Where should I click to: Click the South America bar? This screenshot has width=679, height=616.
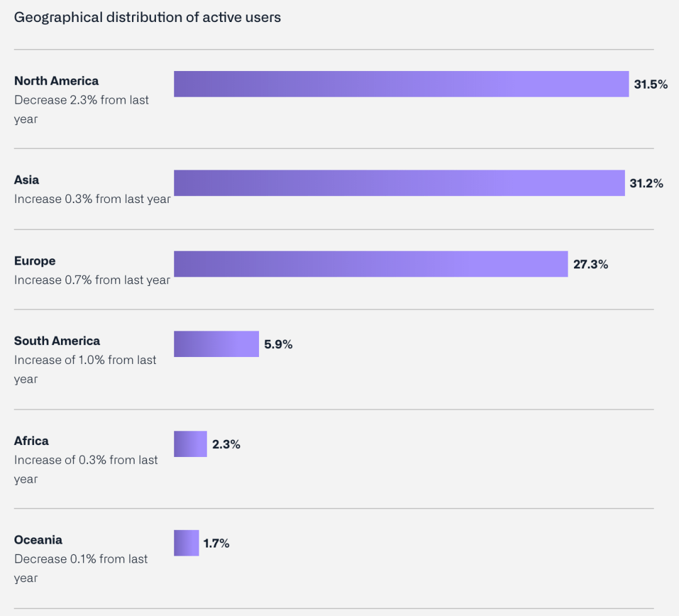click(x=216, y=344)
